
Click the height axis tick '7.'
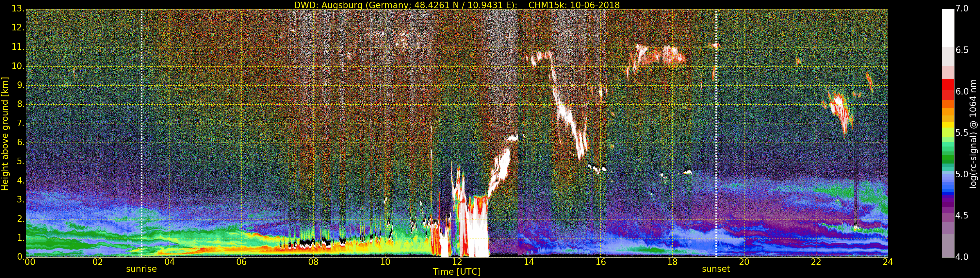20,123
